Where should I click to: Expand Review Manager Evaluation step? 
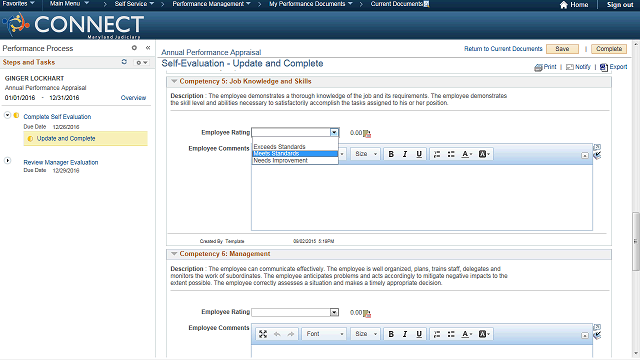pyautogui.click(x=7, y=160)
